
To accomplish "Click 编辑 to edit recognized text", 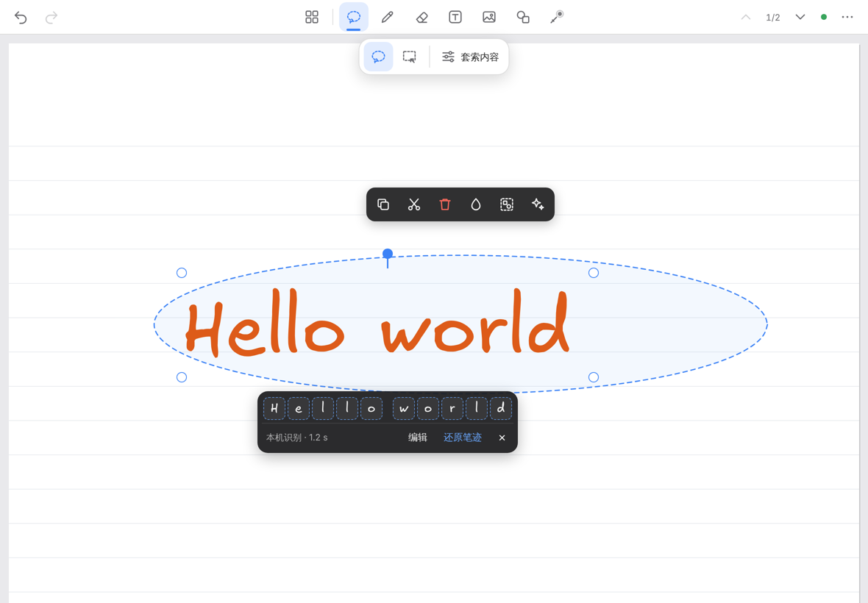I will [418, 438].
